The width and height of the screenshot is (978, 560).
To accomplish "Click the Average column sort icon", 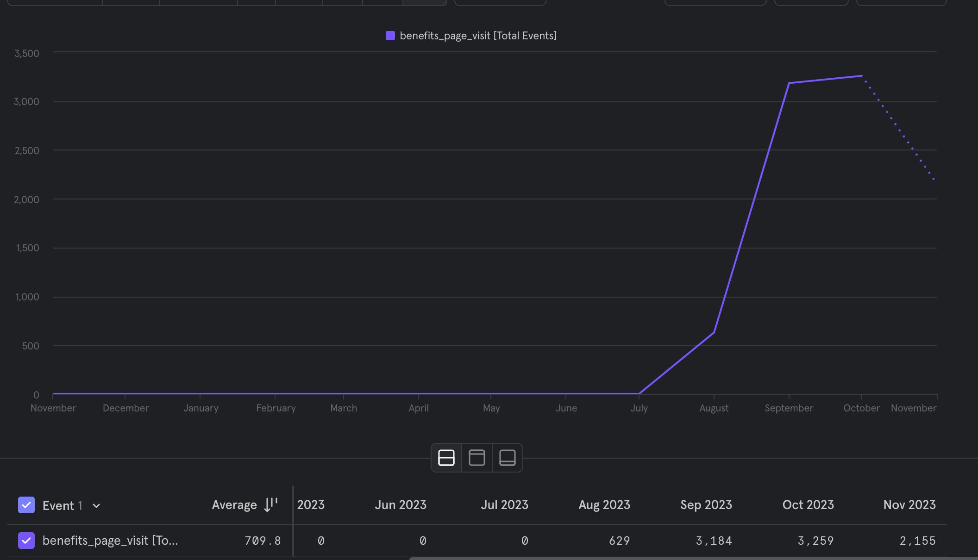I will coord(270,504).
